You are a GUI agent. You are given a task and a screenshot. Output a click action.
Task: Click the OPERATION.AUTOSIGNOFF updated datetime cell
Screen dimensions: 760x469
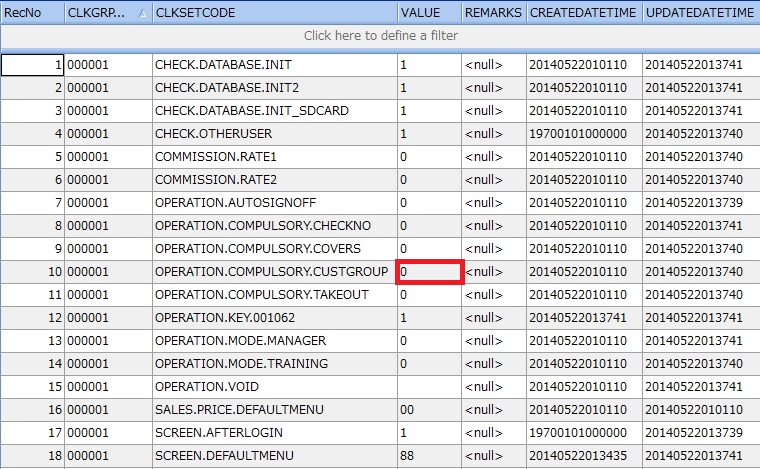(699, 203)
